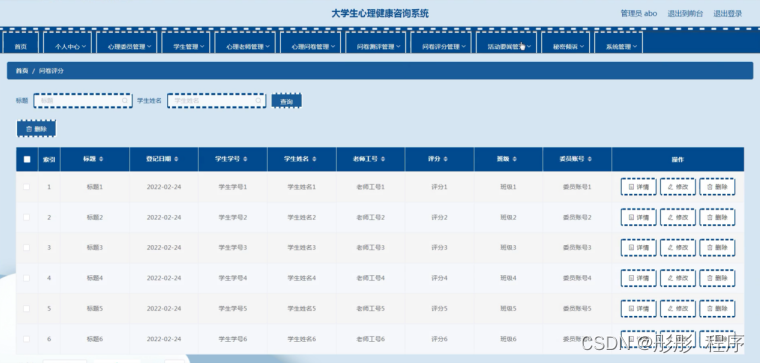The width and height of the screenshot is (760, 363).
Task: Expand the 秘密倾诉 dropdown menu
Action: (565, 44)
